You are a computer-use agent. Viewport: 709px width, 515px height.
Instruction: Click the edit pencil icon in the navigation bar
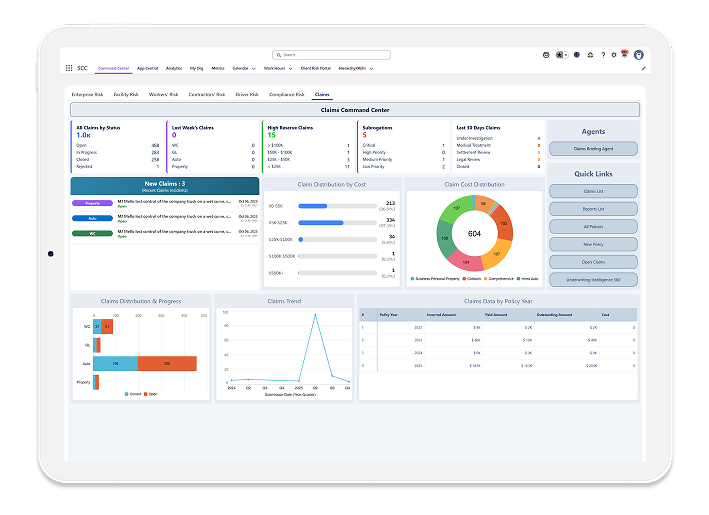tap(643, 68)
